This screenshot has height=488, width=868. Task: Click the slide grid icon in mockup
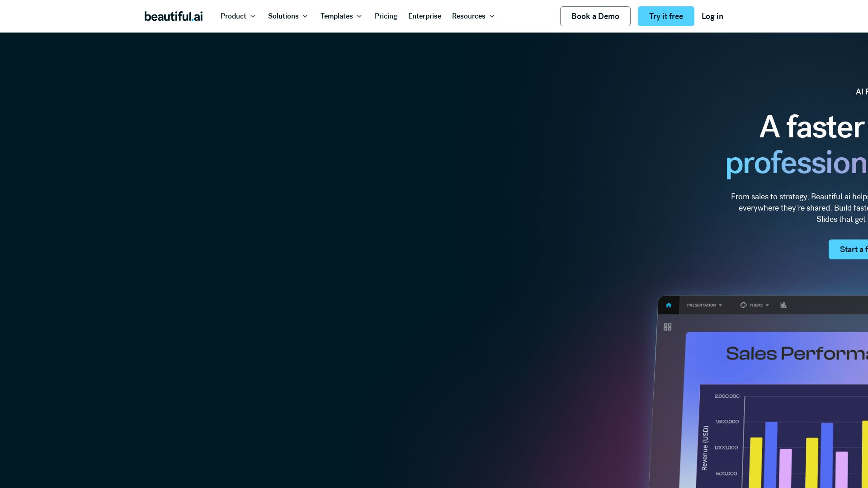[x=668, y=327]
